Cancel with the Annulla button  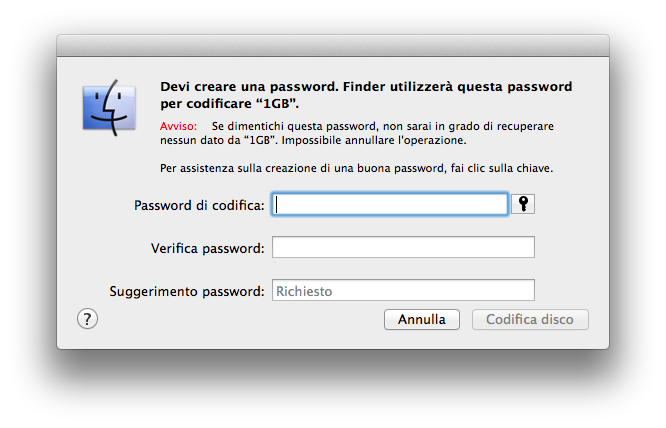tap(422, 319)
